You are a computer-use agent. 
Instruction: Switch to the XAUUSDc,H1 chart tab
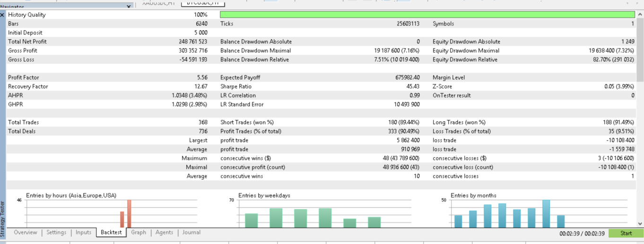[x=159, y=3]
